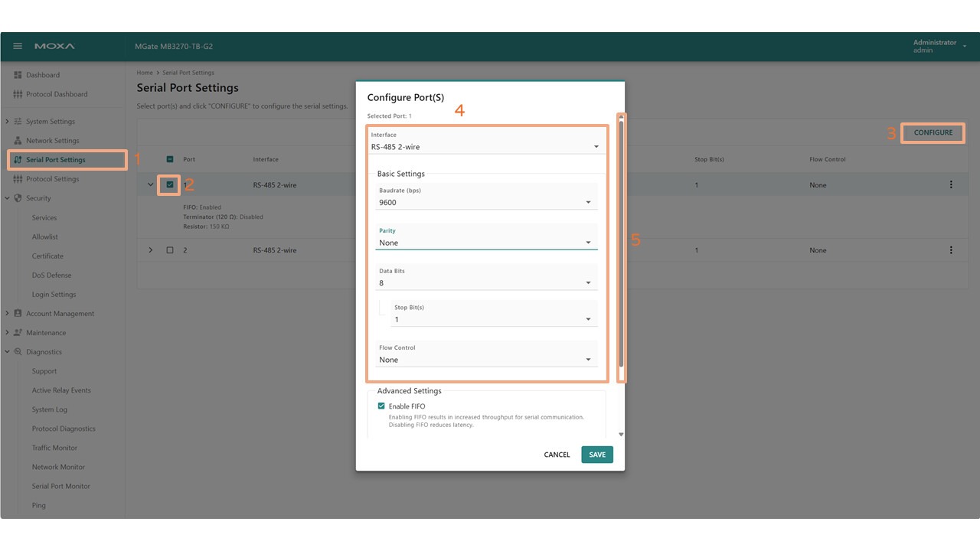The width and height of the screenshot is (980, 551).
Task: Click the dialog's vertical scrollbar
Action: point(621,245)
